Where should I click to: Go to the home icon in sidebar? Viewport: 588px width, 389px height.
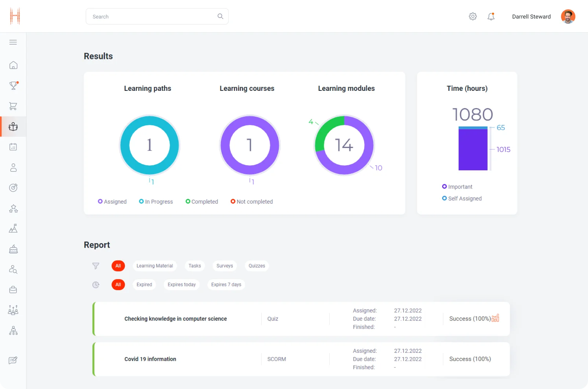click(13, 65)
